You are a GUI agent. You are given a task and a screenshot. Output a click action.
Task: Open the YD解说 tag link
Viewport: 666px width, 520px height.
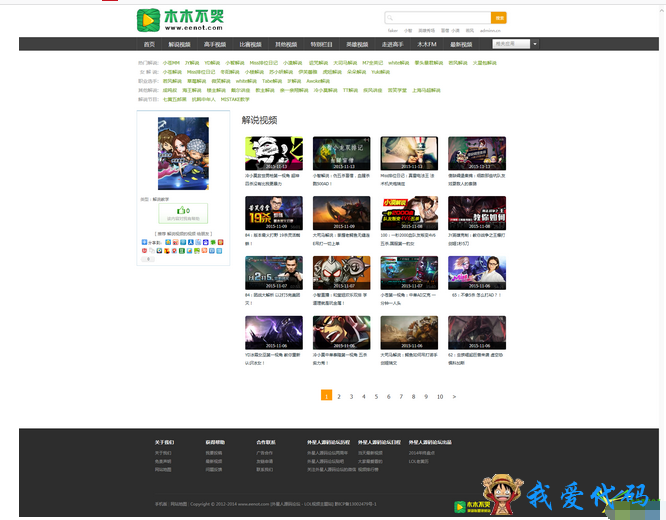pos(212,63)
